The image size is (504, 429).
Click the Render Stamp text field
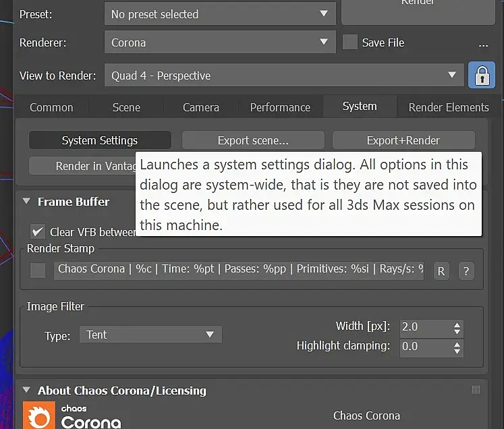[x=240, y=269]
